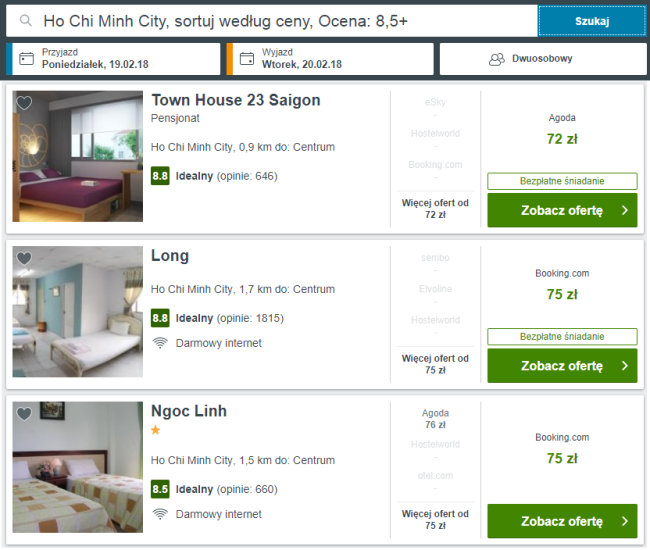Viewport: 650px width, 550px height.
Task: Click the Wi-Fi icon on Ngoc Linh listing
Action: click(159, 514)
